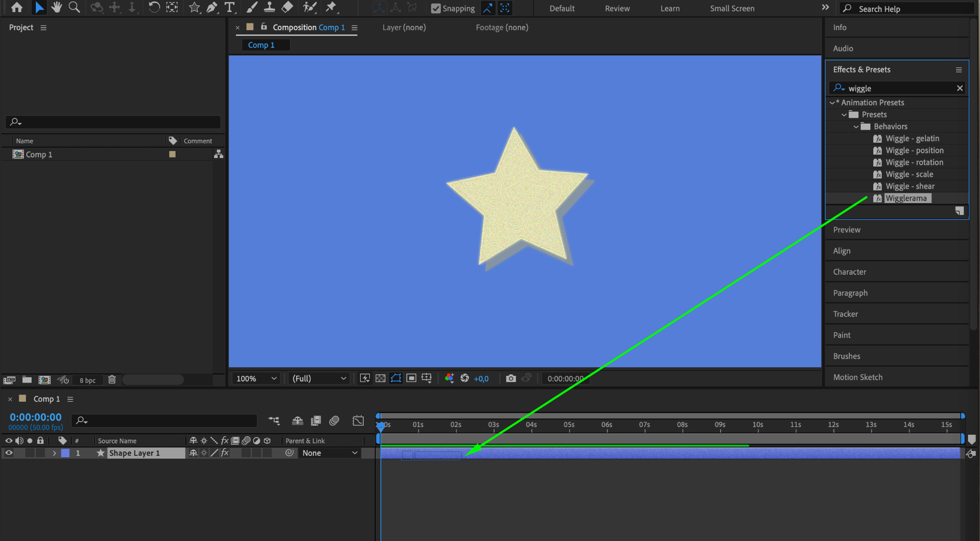Toggle the Snapping checkbox
The height and width of the screenshot is (541, 980).
coord(435,8)
